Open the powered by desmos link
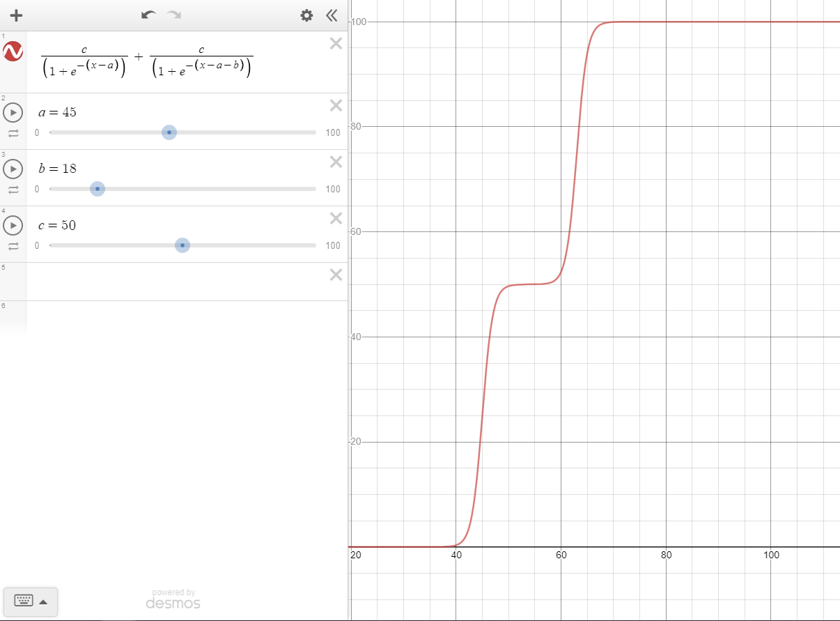 173,599
